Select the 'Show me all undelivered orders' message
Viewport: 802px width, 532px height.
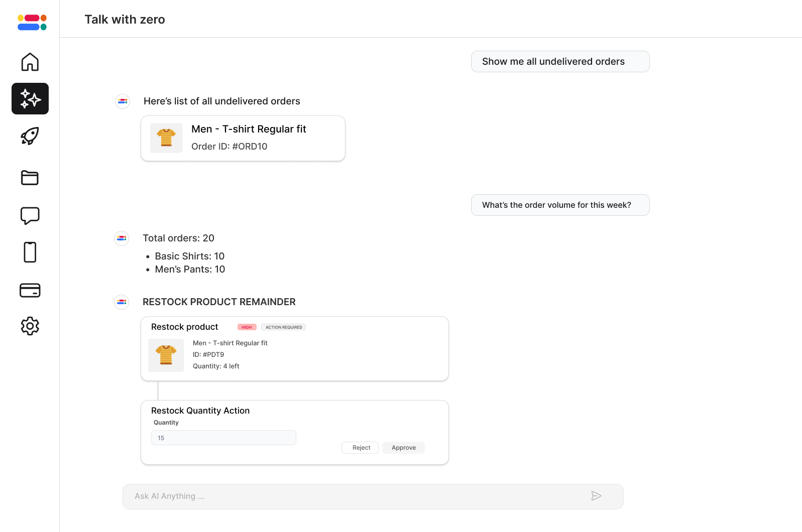point(560,62)
